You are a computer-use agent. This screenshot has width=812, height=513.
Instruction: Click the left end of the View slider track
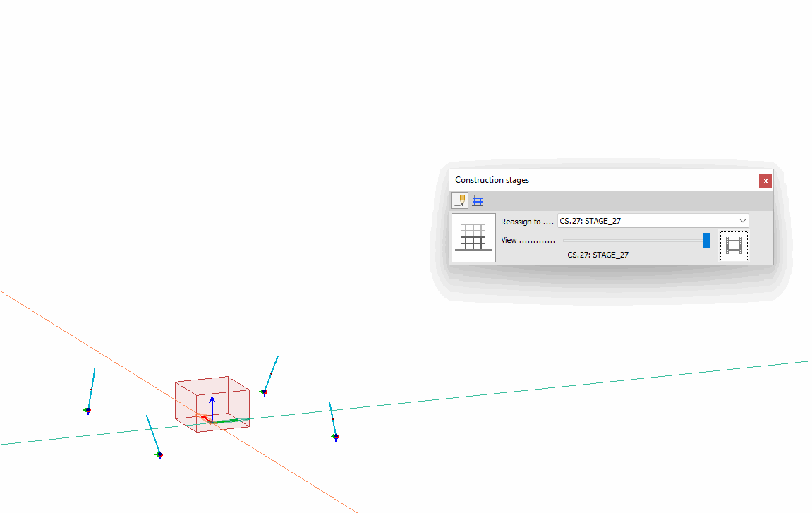click(x=566, y=241)
